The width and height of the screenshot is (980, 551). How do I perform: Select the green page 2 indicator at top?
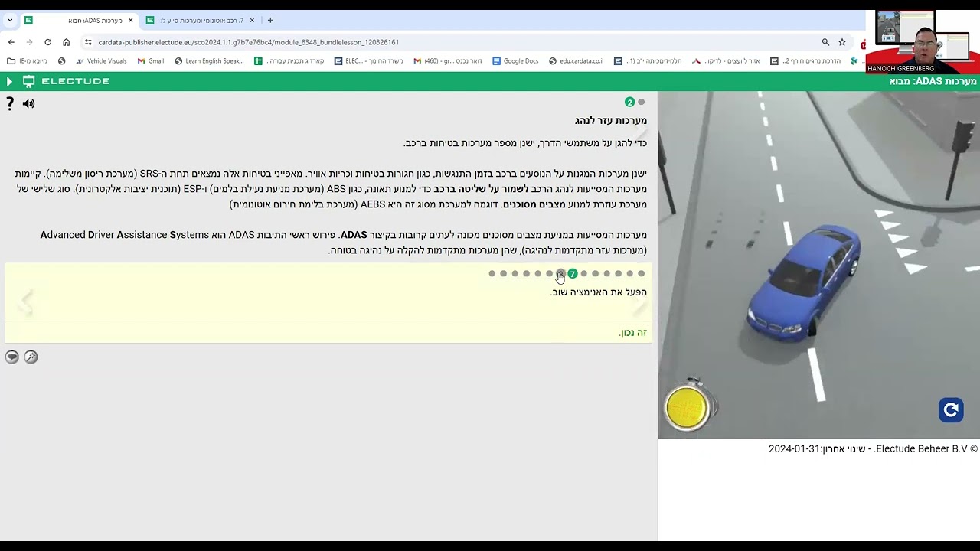pos(629,102)
